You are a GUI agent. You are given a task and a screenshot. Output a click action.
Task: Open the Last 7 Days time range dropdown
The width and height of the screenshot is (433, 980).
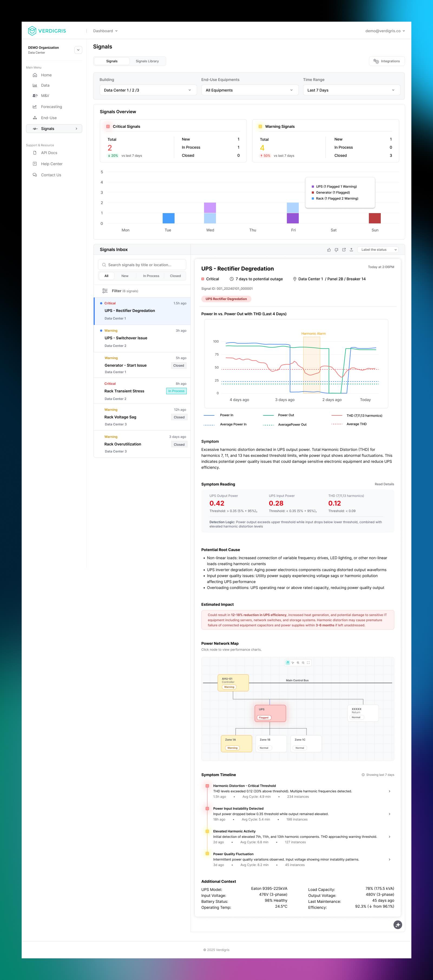tap(351, 90)
